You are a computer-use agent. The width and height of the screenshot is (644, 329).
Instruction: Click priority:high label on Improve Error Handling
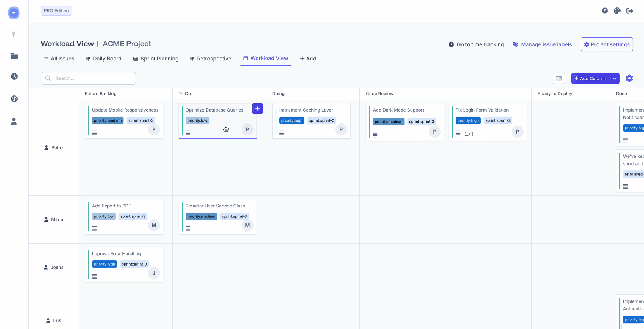pyautogui.click(x=104, y=264)
